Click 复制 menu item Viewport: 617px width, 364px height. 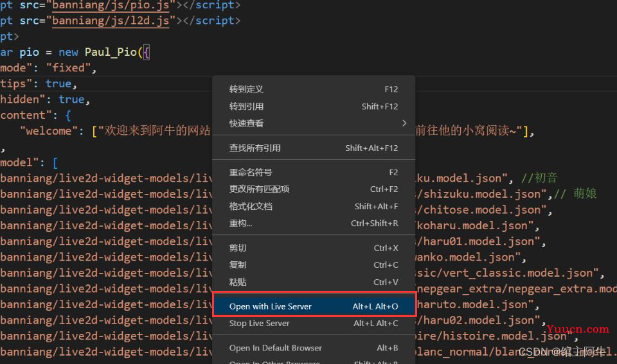tap(314, 265)
